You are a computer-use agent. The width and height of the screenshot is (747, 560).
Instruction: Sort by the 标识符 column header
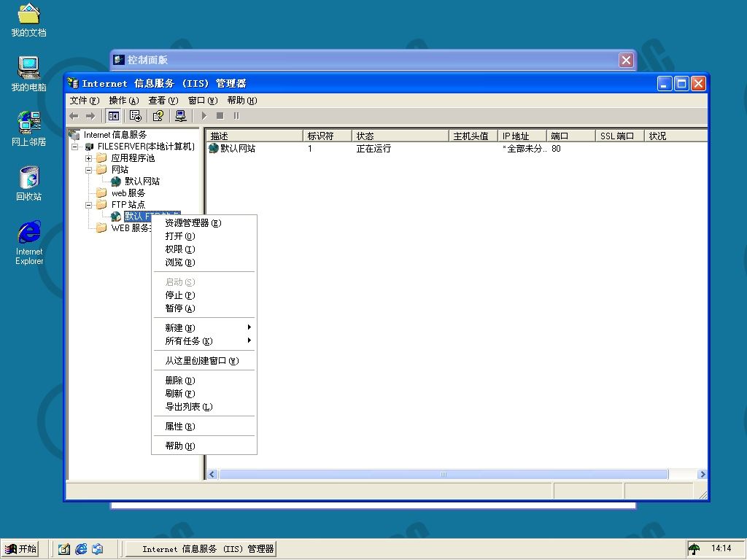click(x=328, y=136)
